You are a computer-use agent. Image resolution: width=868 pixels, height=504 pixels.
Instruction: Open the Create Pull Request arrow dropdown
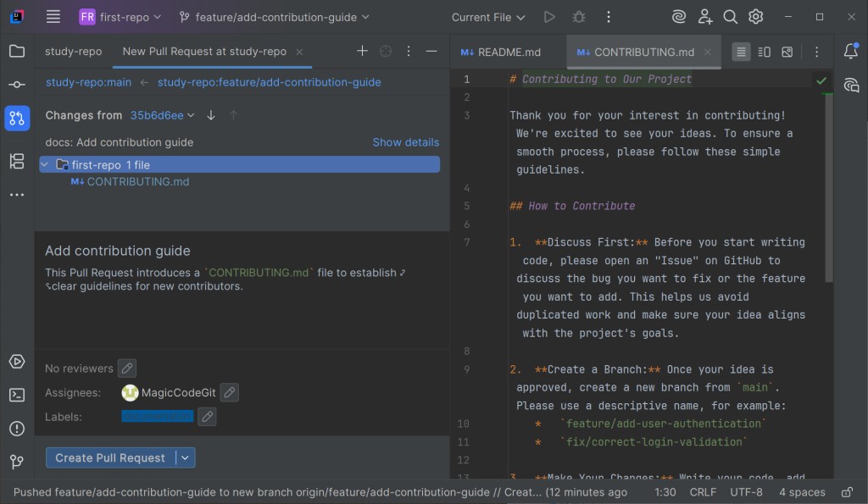(186, 457)
